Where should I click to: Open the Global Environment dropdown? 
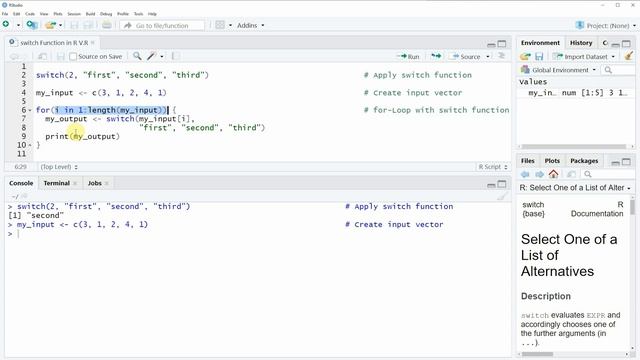558,70
